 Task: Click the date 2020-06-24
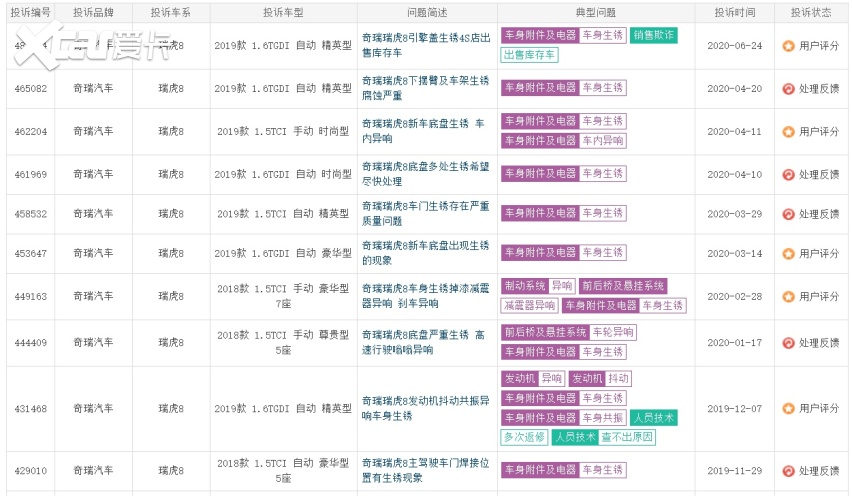(x=735, y=46)
